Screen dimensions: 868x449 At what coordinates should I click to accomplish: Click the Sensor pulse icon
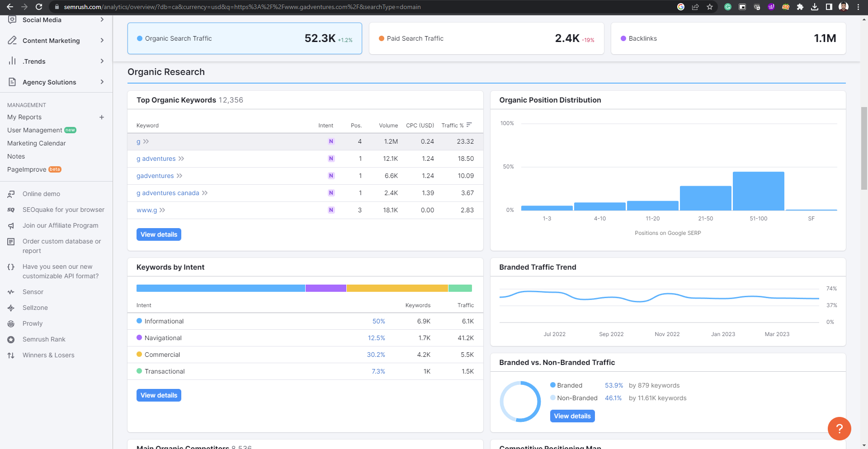(11, 292)
